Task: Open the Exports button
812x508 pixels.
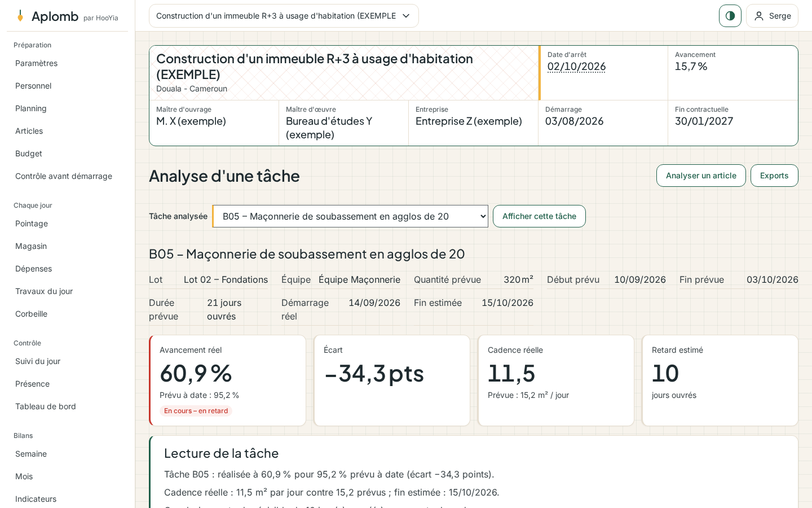Action: (774, 176)
